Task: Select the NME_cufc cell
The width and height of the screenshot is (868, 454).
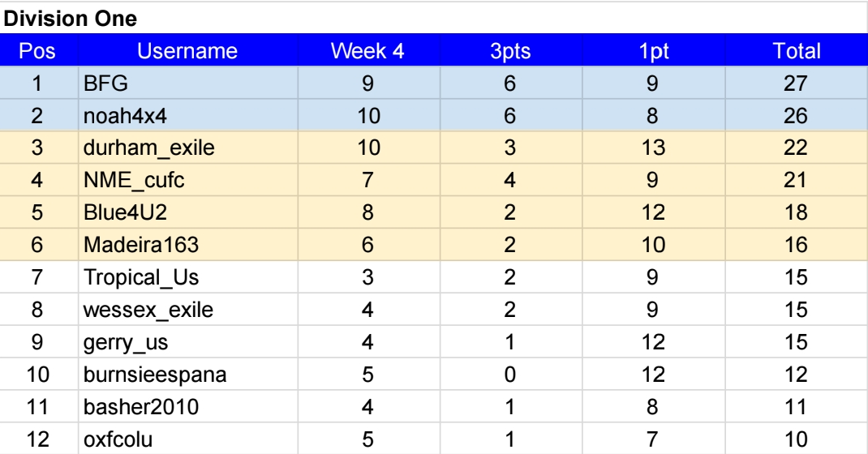Action: (187, 180)
